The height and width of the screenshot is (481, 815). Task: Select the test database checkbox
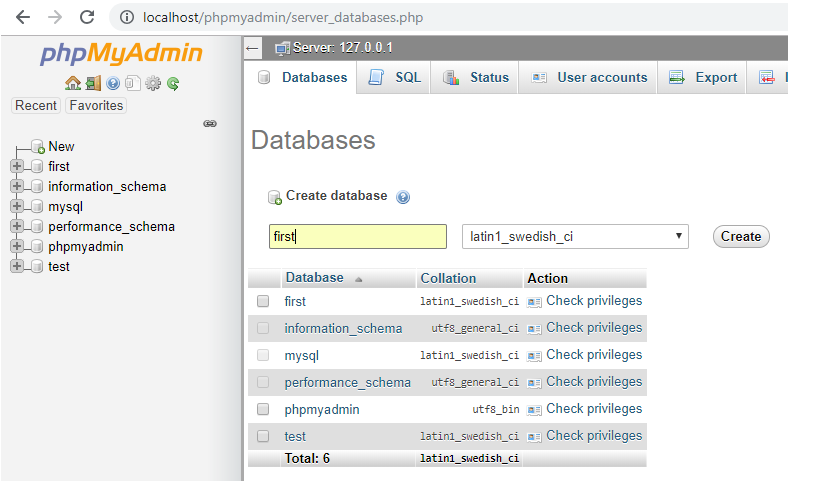point(263,436)
